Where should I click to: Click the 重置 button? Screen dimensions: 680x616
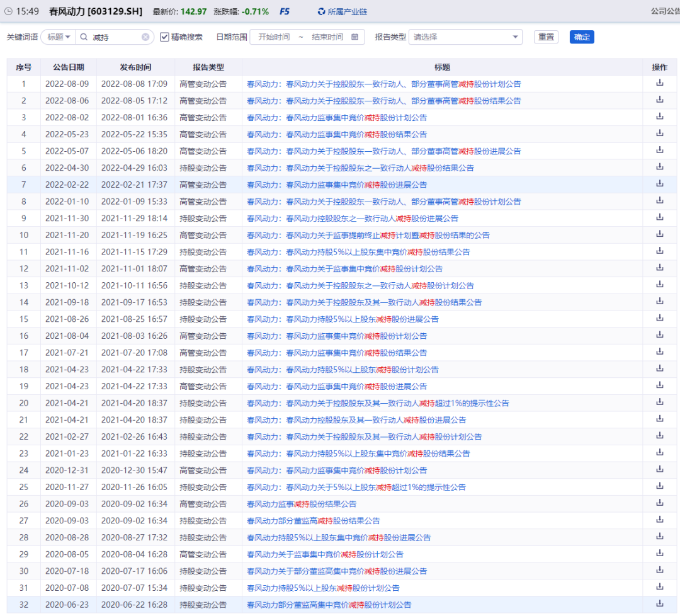pyautogui.click(x=546, y=37)
